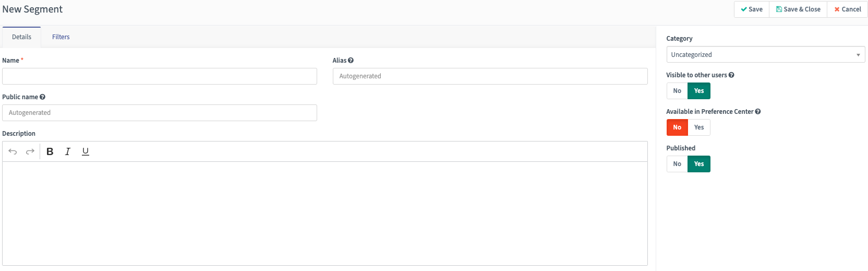This screenshot has width=868, height=271.
Task: Click Available in Preference Center help icon
Action: coord(758,112)
